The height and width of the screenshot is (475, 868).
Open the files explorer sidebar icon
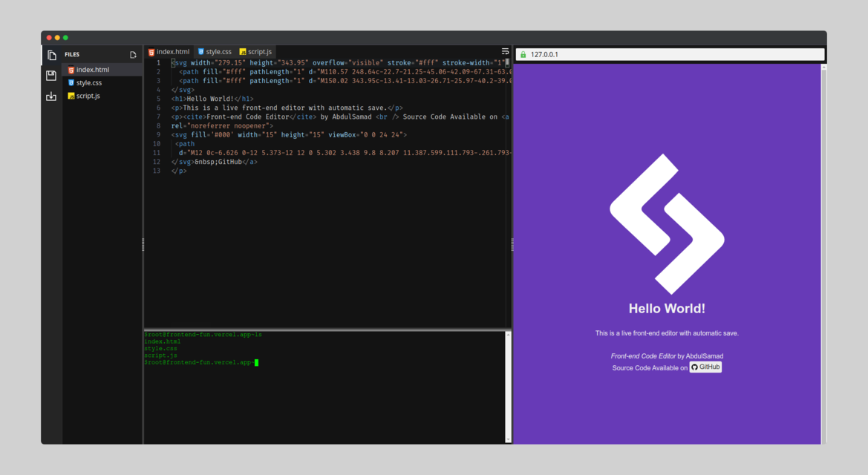tap(51, 55)
